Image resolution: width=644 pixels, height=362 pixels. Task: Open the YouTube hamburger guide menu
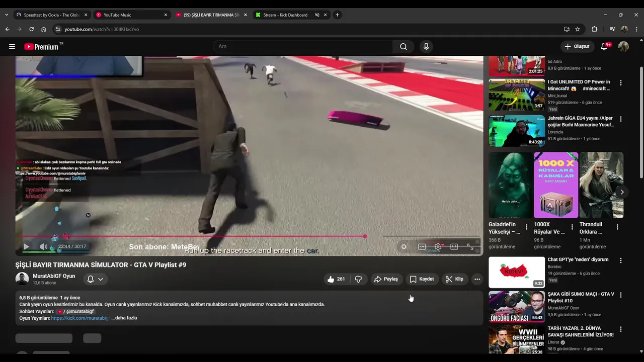click(12, 47)
